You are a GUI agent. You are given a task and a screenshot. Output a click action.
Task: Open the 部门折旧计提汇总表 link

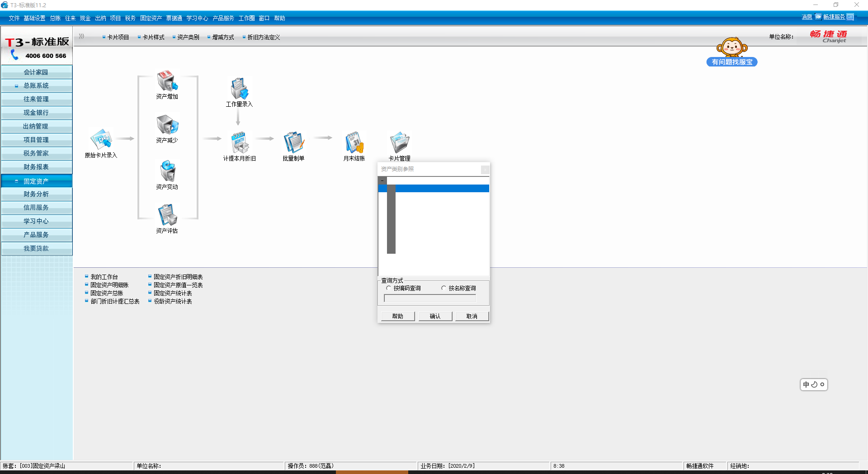tap(115, 301)
